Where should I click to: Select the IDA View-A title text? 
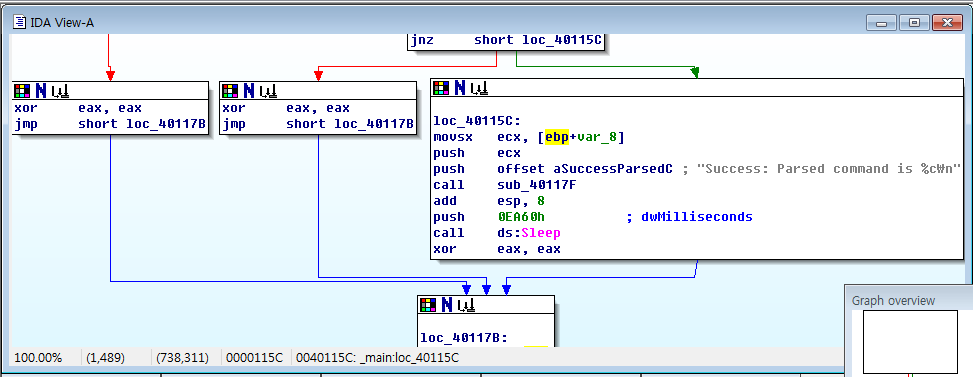tap(62, 24)
